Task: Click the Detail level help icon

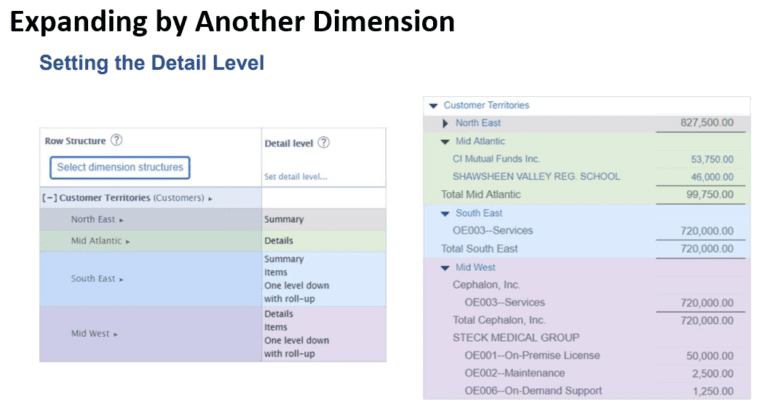Action: [x=323, y=143]
